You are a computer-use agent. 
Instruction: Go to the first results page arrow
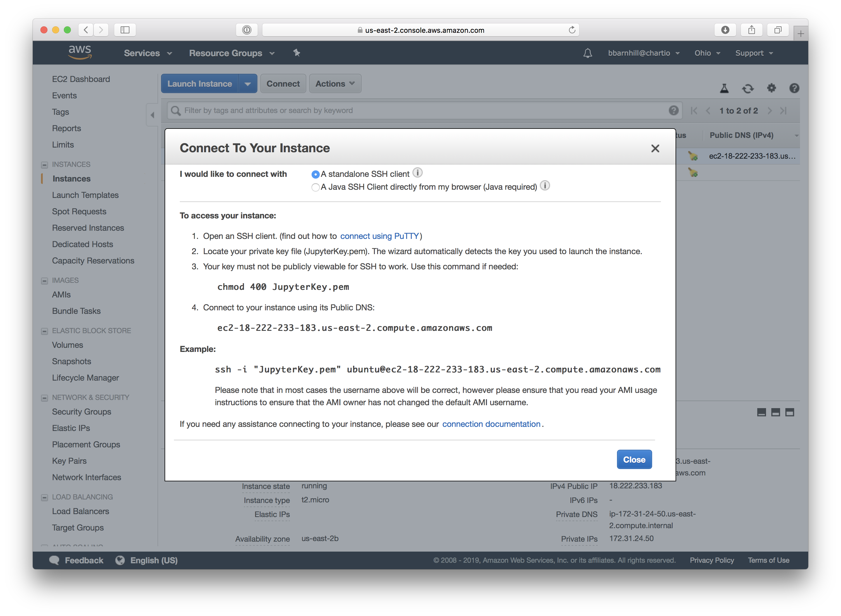tap(694, 111)
